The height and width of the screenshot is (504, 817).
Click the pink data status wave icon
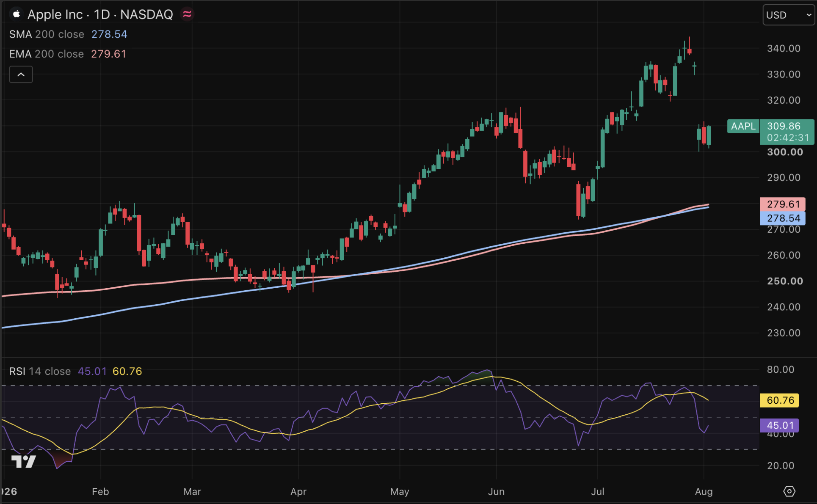[x=187, y=14]
